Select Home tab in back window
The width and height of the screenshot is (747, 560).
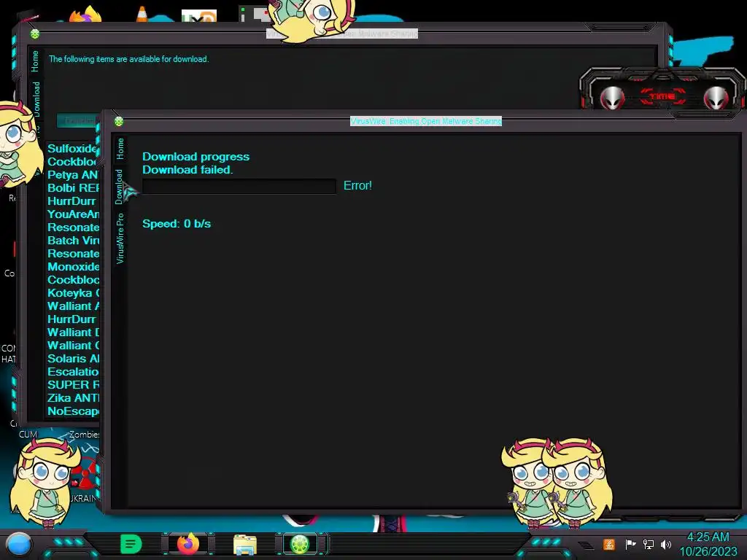(x=35, y=61)
